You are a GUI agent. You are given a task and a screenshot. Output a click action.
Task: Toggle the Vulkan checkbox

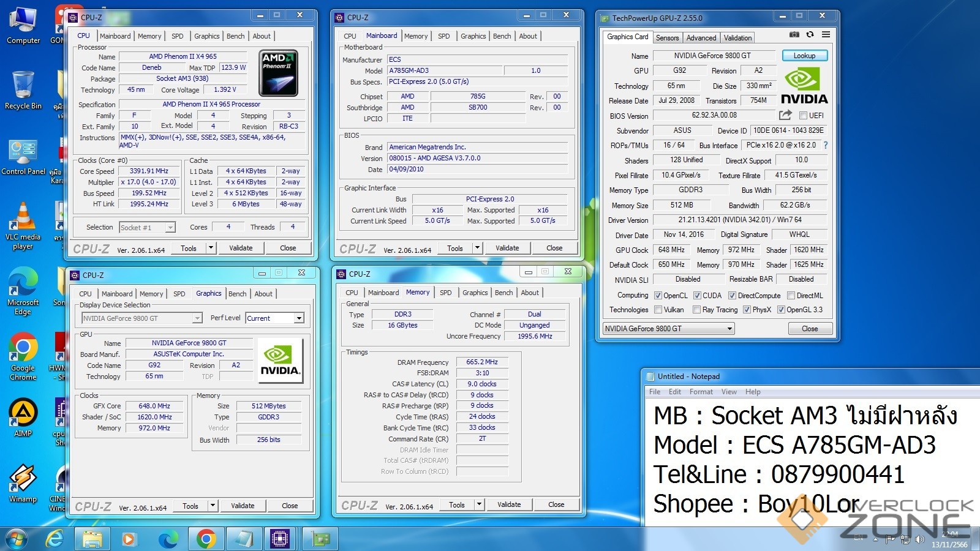tap(658, 310)
